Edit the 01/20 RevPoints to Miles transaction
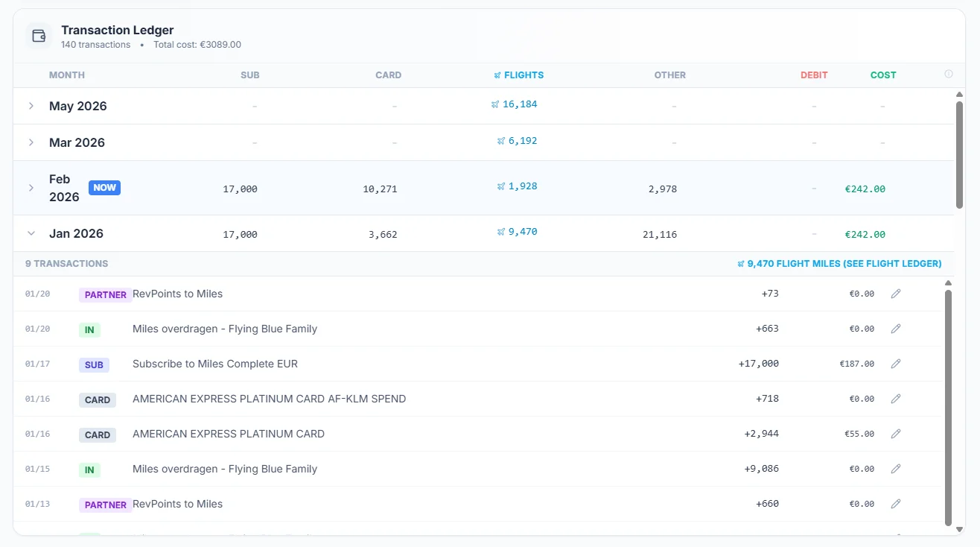 pyautogui.click(x=895, y=293)
